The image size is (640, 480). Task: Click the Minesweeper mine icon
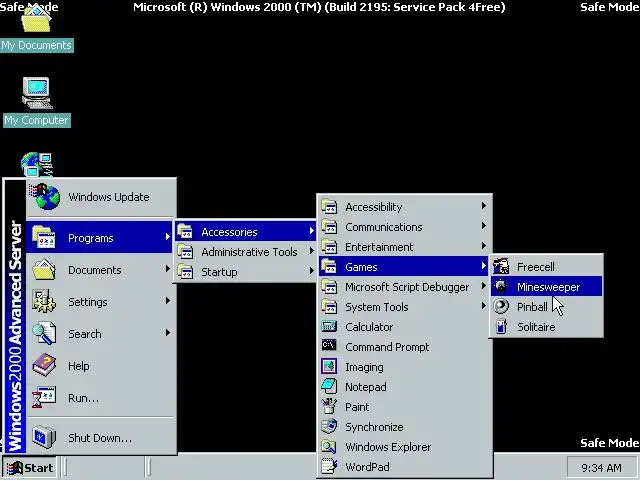[501, 286]
